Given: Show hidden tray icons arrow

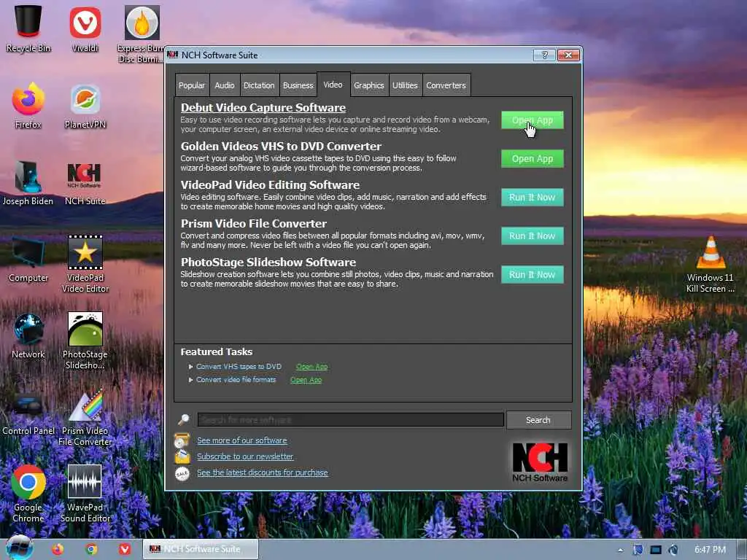Looking at the screenshot, I should (x=620, y=550).
